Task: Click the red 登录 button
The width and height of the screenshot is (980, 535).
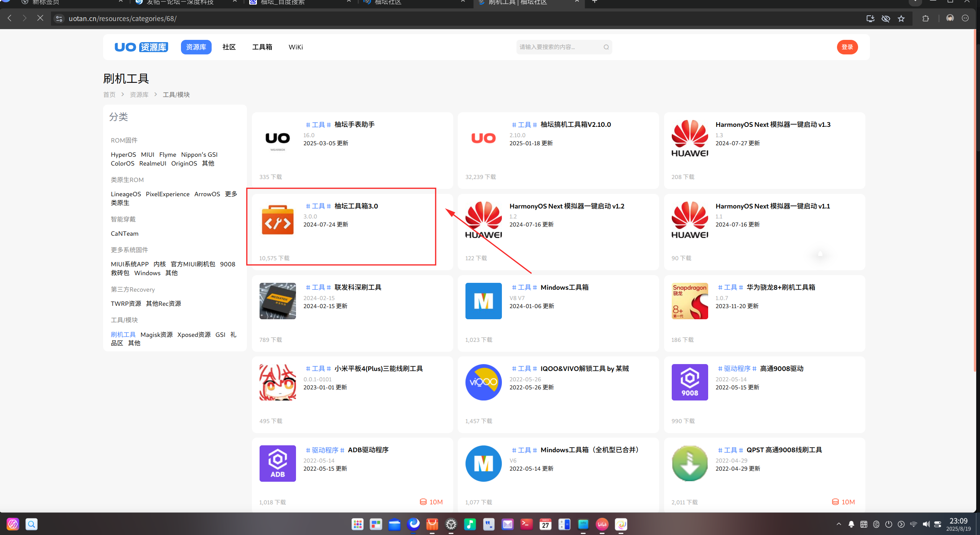Action: pyautogui.click(x=847, y=47)
